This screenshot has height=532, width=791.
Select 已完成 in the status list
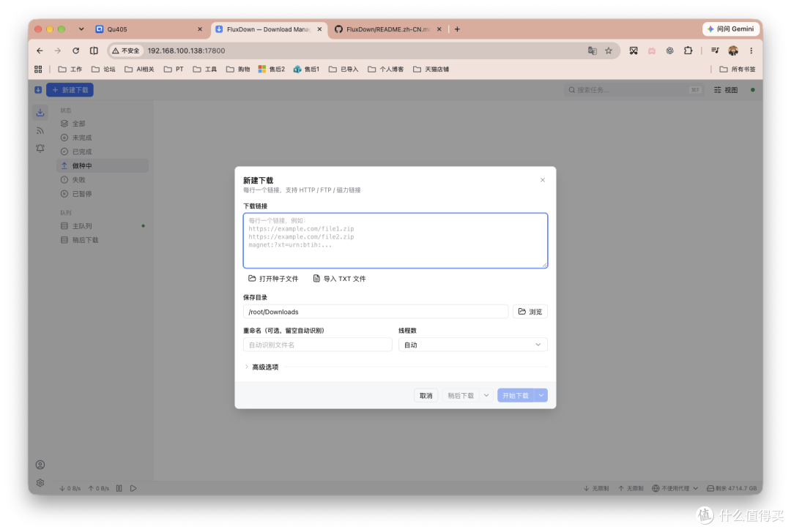coord(103,151)
